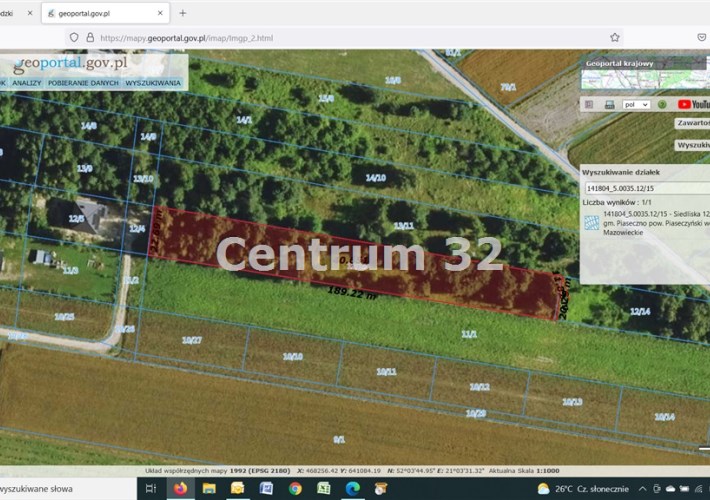Click the print icon in map toolbar

[609, 104]
